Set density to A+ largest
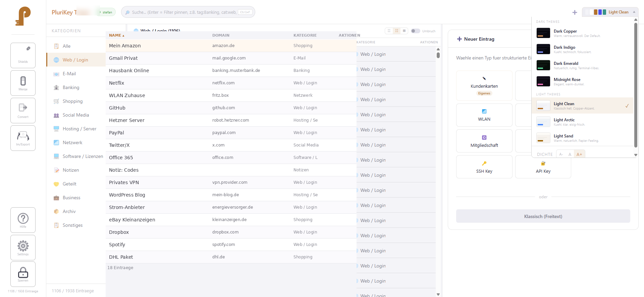The width and height of the screenshot is (644, 297). pyautogui.click(x=579, y=154)
